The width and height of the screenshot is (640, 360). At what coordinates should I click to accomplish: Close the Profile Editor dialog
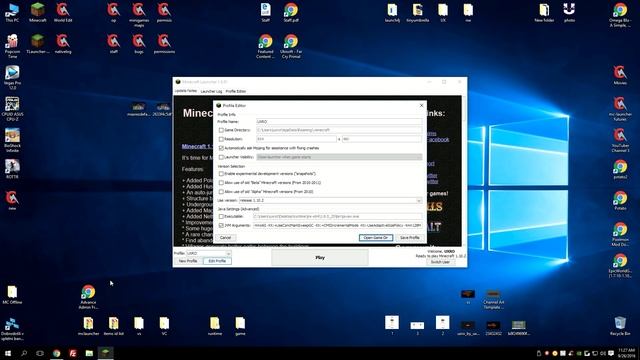[x=422, y=106]
